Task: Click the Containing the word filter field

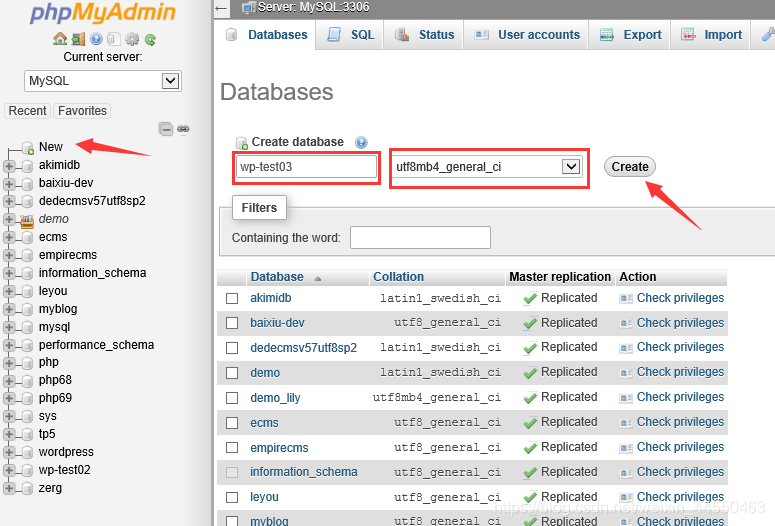Action: [x=420, y=238]
